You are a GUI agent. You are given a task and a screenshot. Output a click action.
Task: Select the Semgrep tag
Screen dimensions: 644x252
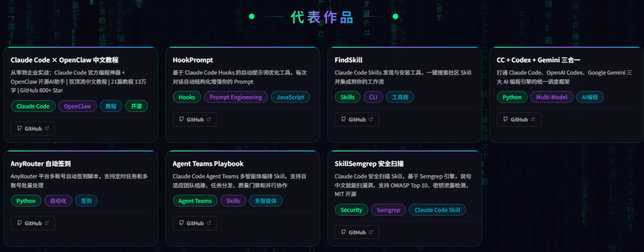tap(388, 210)
